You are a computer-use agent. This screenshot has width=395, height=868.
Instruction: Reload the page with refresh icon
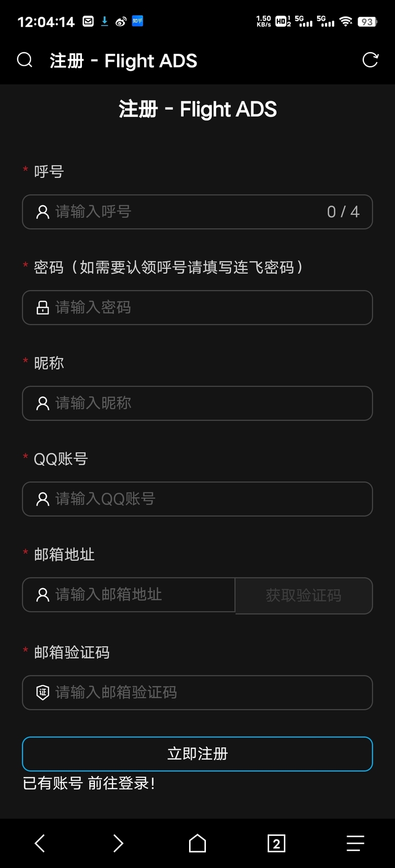(370, 60)
